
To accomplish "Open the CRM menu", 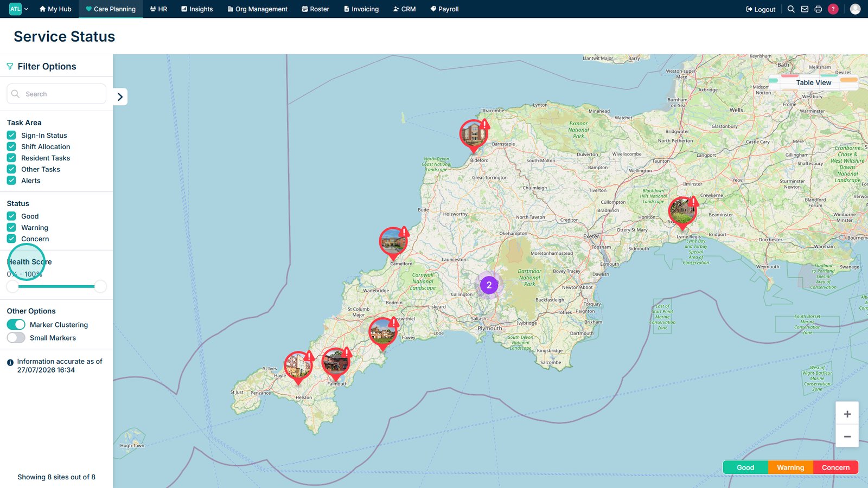I will click(x=404, y=9).
